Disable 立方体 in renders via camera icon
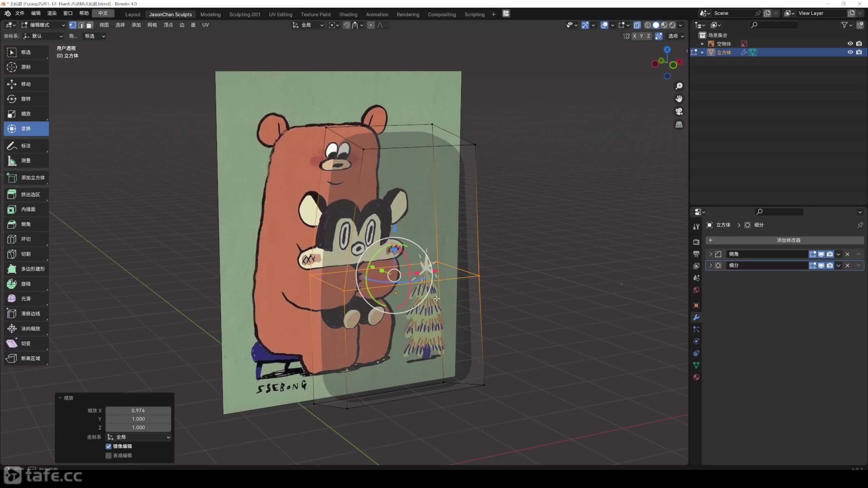 [859, 52]
